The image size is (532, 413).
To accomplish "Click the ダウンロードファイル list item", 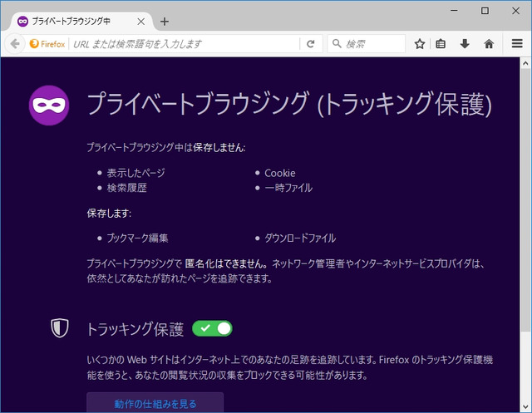I will pyautogui.click(x=300, y=238).
